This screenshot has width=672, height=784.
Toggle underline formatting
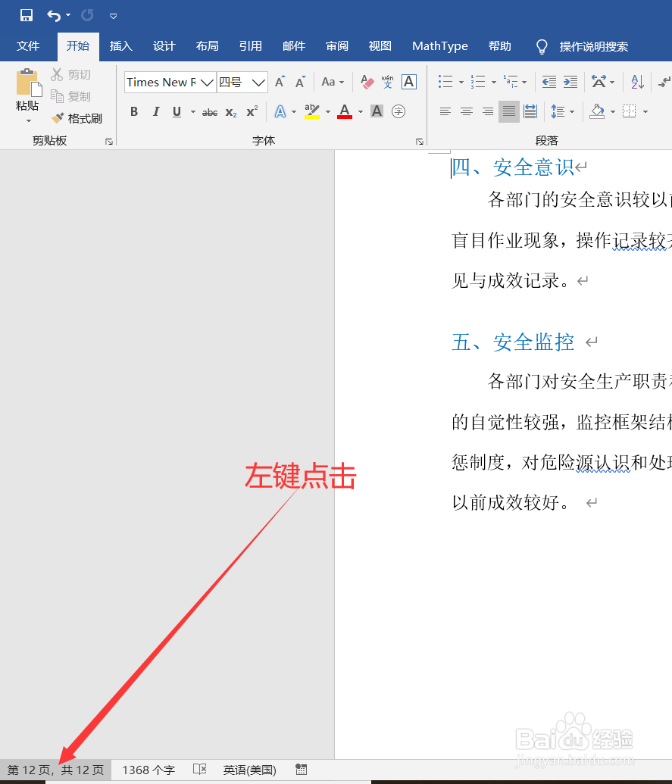(x=175, y=111)
